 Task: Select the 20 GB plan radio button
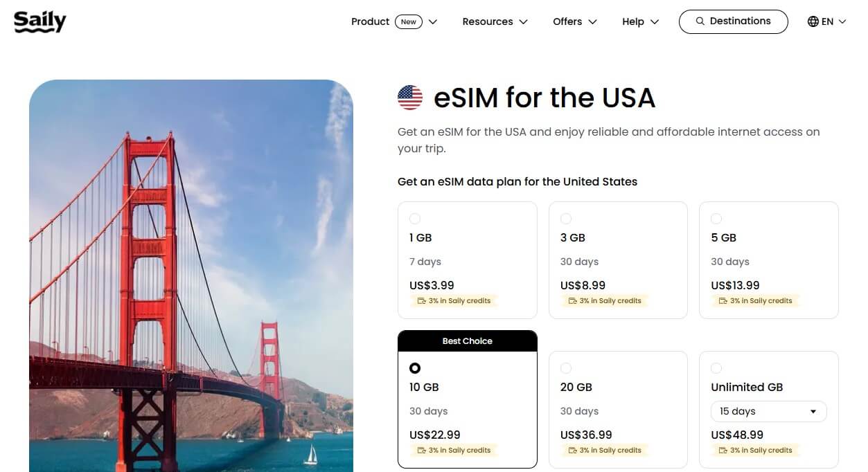[x=566, y=367]
